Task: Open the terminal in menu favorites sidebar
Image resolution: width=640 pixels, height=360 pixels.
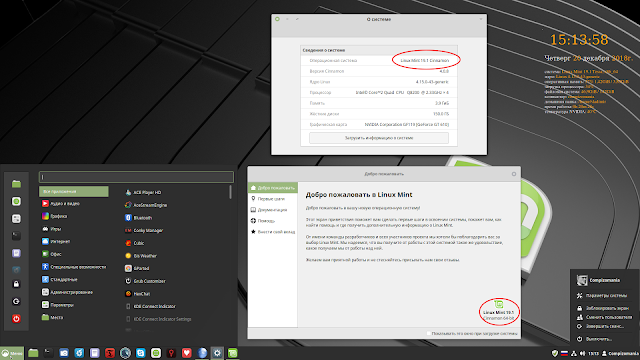Action: [16, 236]
